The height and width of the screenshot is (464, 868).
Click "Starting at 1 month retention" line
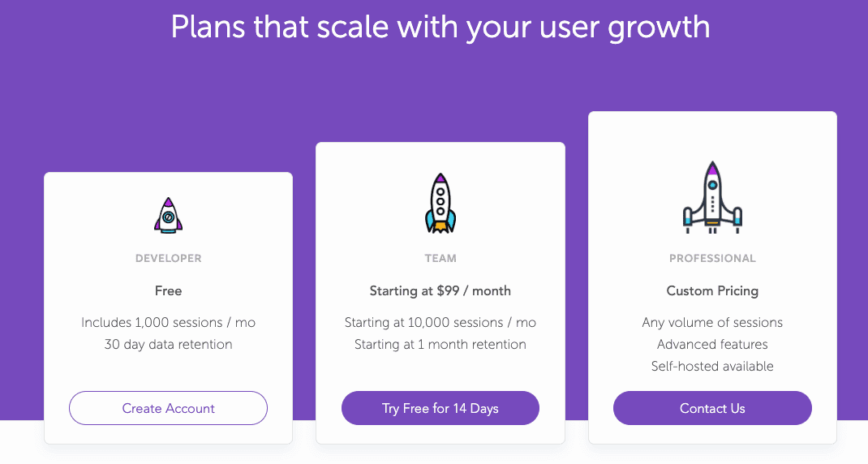(440, 345)
